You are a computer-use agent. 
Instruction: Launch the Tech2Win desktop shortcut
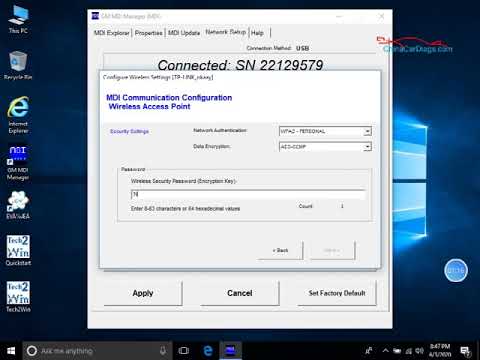pyautogui.click(x=18, y=297)
